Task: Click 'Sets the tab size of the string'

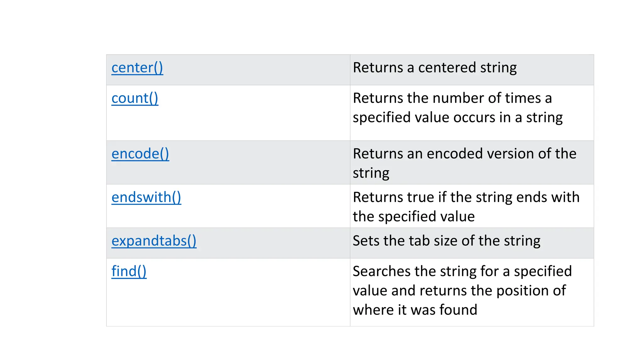Action: pyautogui.click(x=447, y=241)
